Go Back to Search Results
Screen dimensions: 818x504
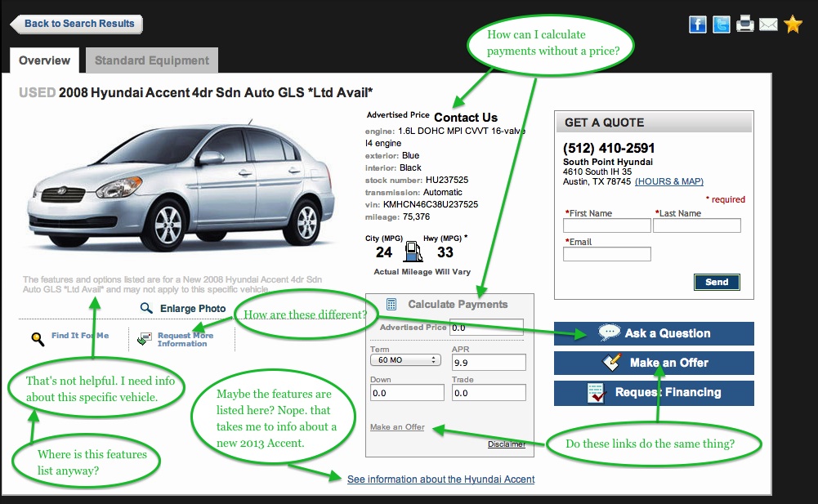pos(76,24)
